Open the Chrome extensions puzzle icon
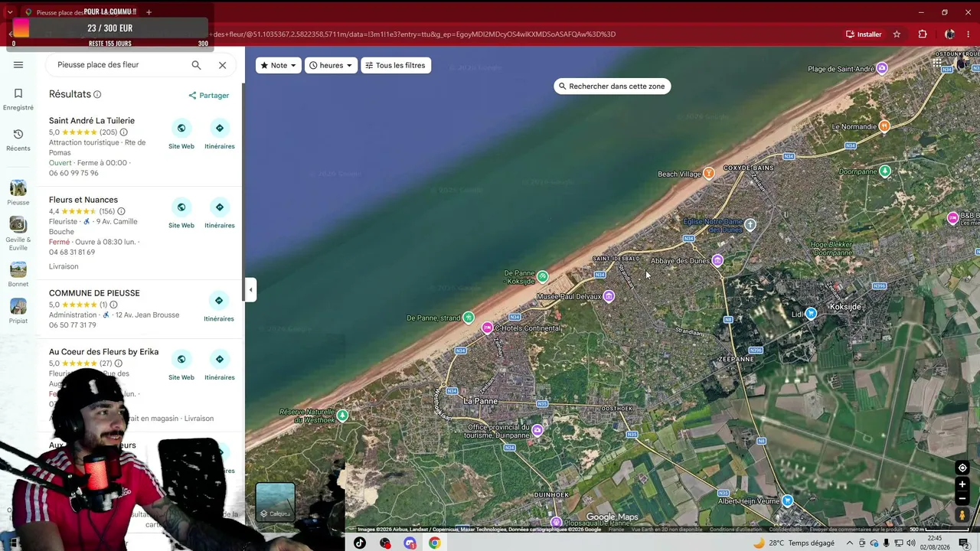Screen dimensions: 980x551 point(923,34)
